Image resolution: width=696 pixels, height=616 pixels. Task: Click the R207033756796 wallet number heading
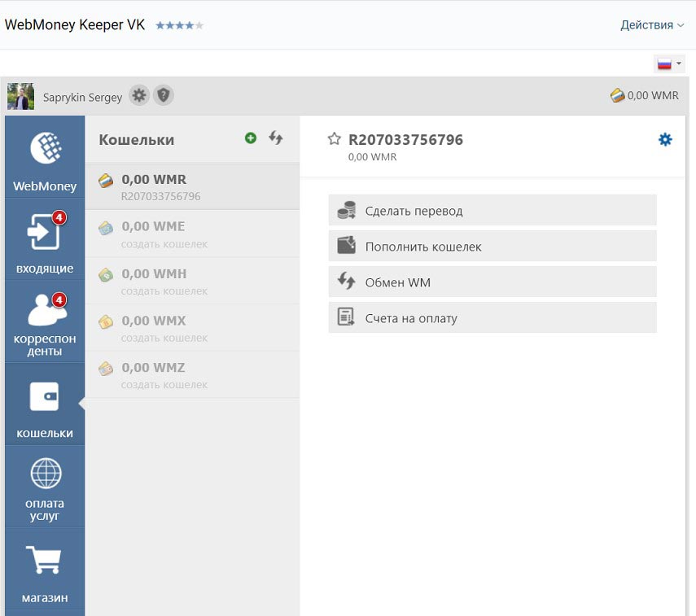[405, 140]
